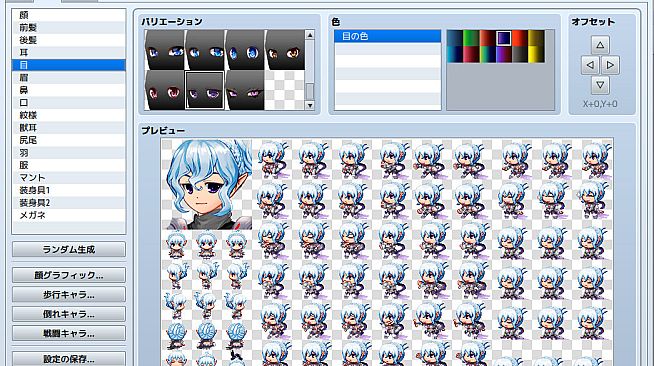Click the down arrow of the variation scrollbar
The width and height of the screenshot is (654, 366).
point(310,105)
